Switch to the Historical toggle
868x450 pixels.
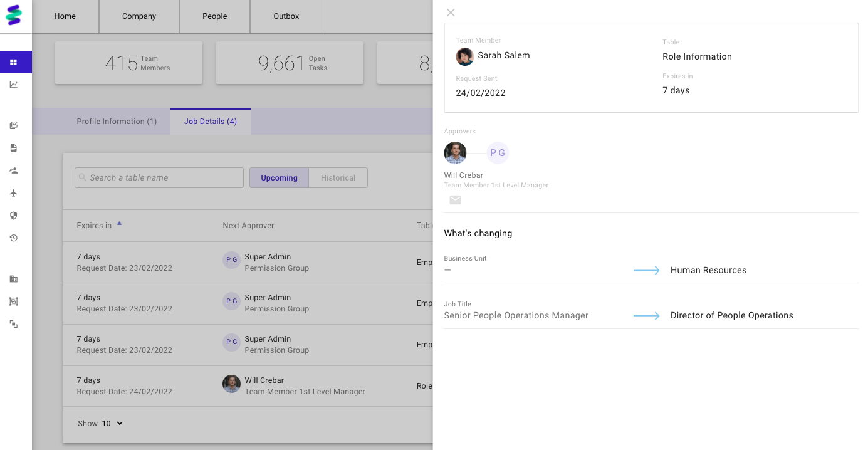(338, 178)
